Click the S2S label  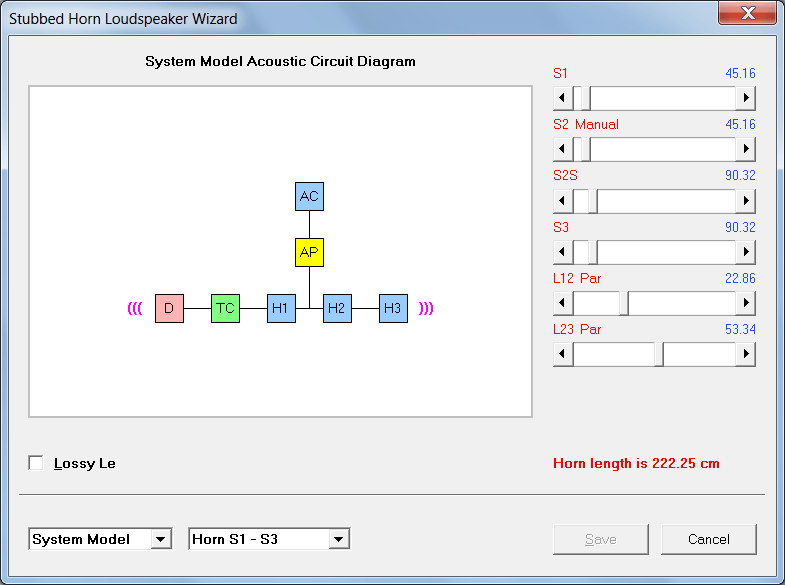(x=565, y=176)
